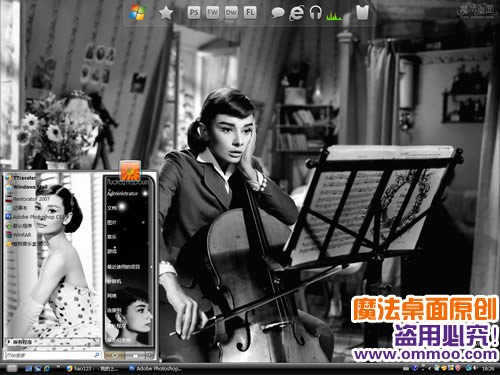Click the green audio equalizer dock icon
The image size is (500, 375).
(x=334, y=15)
